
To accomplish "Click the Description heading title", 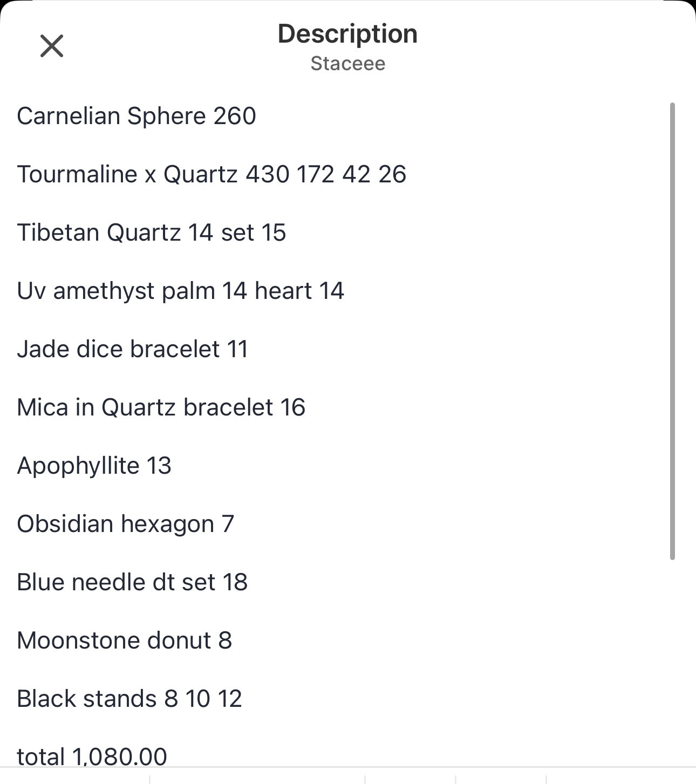I will pos(347,34).
